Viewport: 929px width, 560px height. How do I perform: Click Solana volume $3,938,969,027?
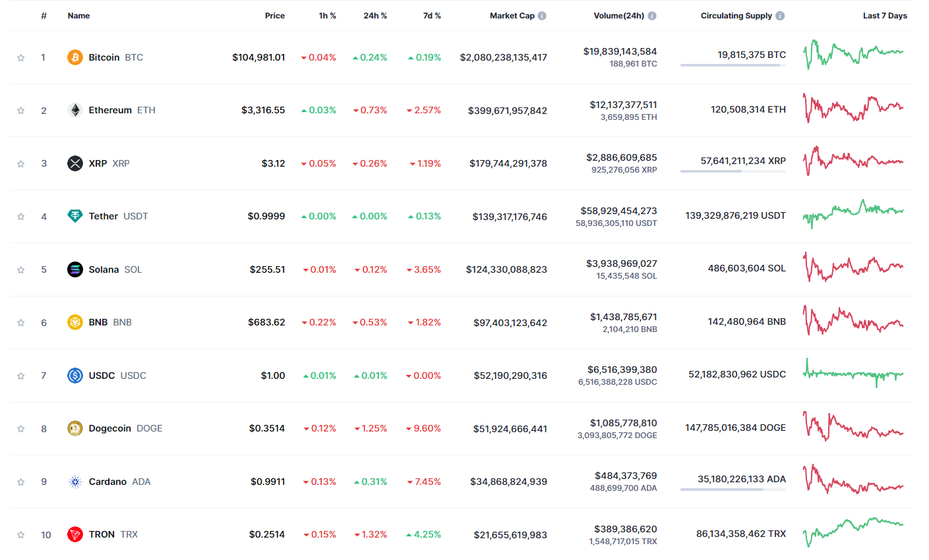point(622,264)
